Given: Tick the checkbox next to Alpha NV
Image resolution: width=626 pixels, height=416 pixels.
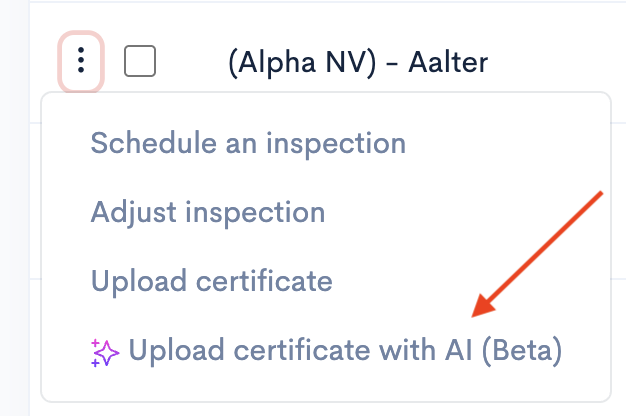Looking at the screenshot, I should click(140, 61).
